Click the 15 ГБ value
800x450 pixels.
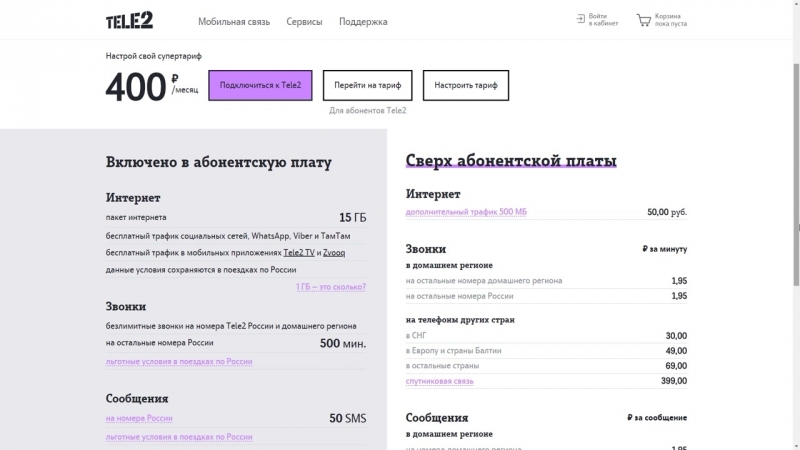coord(353,218)
